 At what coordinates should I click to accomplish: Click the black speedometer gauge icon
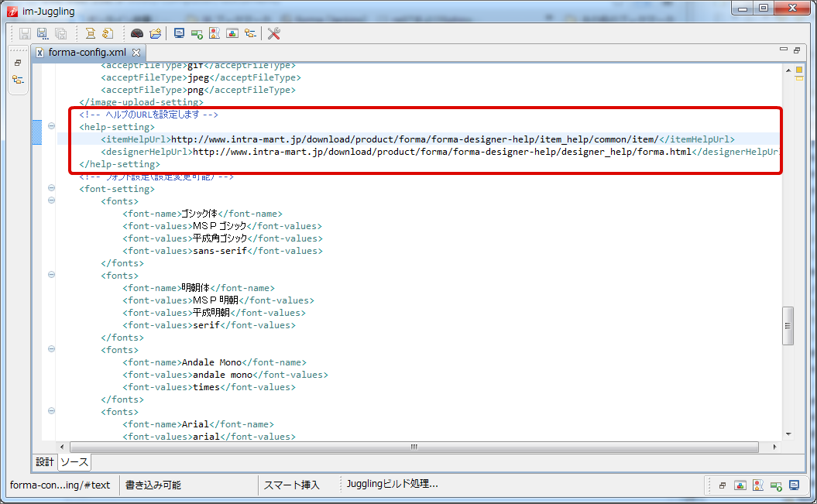coord(137,34)
